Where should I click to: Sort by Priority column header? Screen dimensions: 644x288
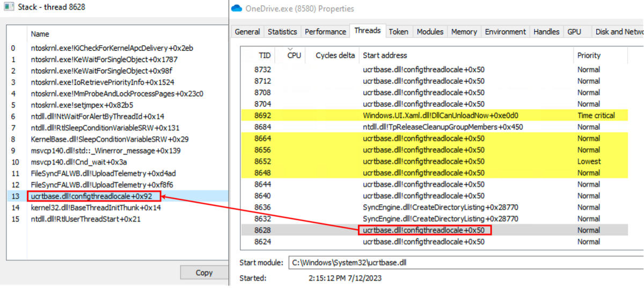(589, 55)
